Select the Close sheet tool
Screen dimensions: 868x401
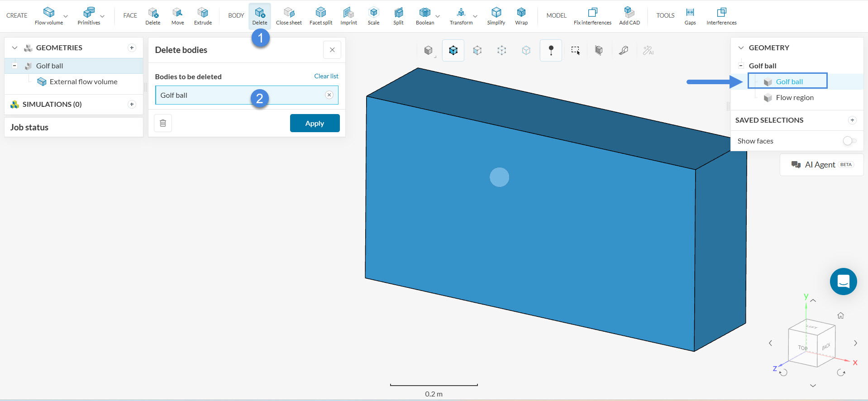click(289, 16)
